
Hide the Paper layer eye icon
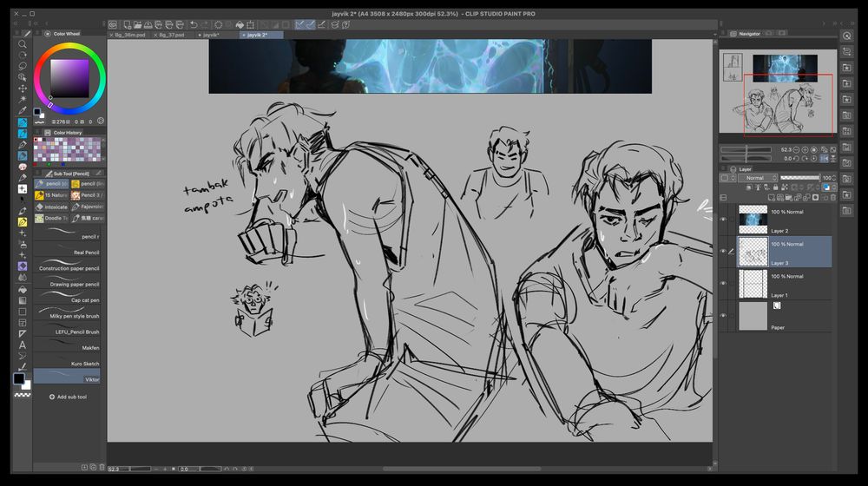click(x=723, y=316)
